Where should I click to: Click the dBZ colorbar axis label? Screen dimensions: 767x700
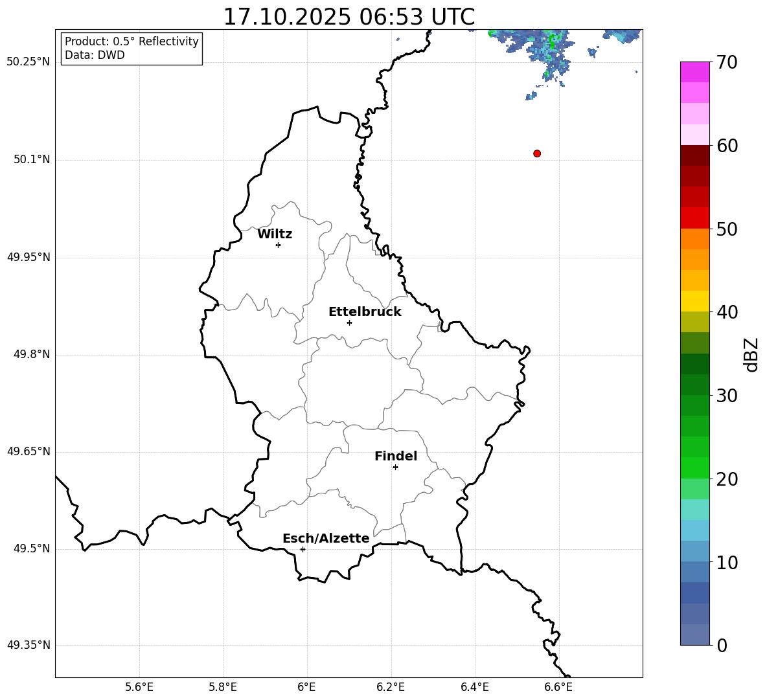click(x=752, y=354)
